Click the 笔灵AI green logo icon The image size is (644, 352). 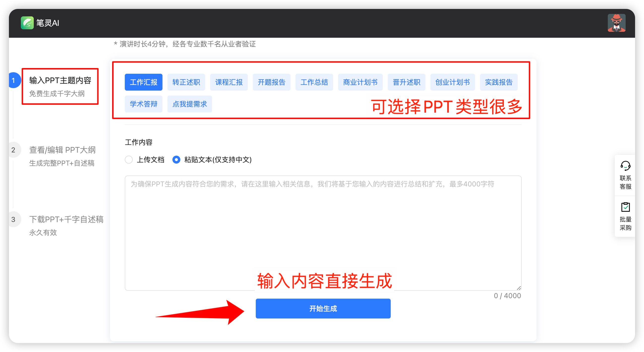coord(27,23)
